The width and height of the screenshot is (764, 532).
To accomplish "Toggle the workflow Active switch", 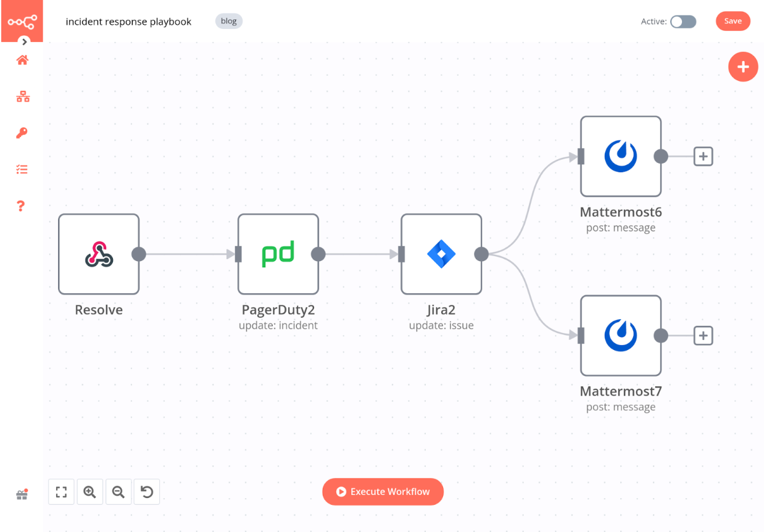I will pos(683,22).
